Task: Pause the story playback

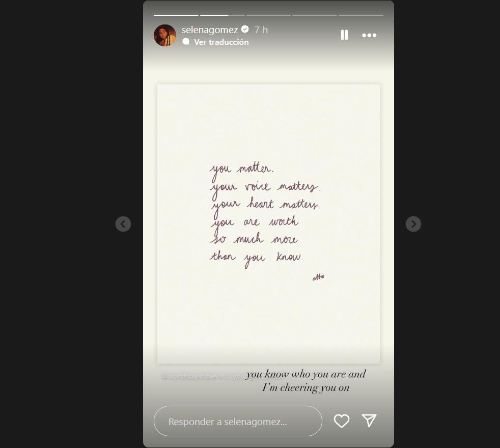Action: (344, 35)
